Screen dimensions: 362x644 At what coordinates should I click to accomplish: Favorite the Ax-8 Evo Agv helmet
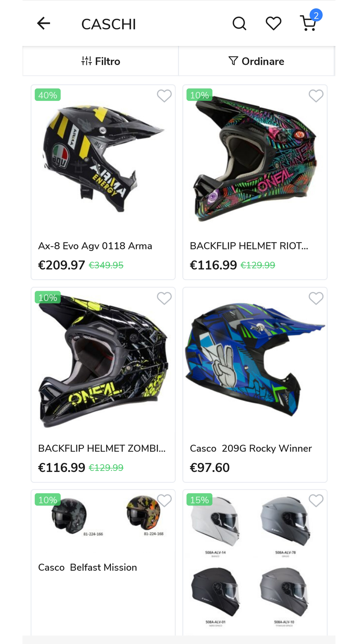pos(164,96)
